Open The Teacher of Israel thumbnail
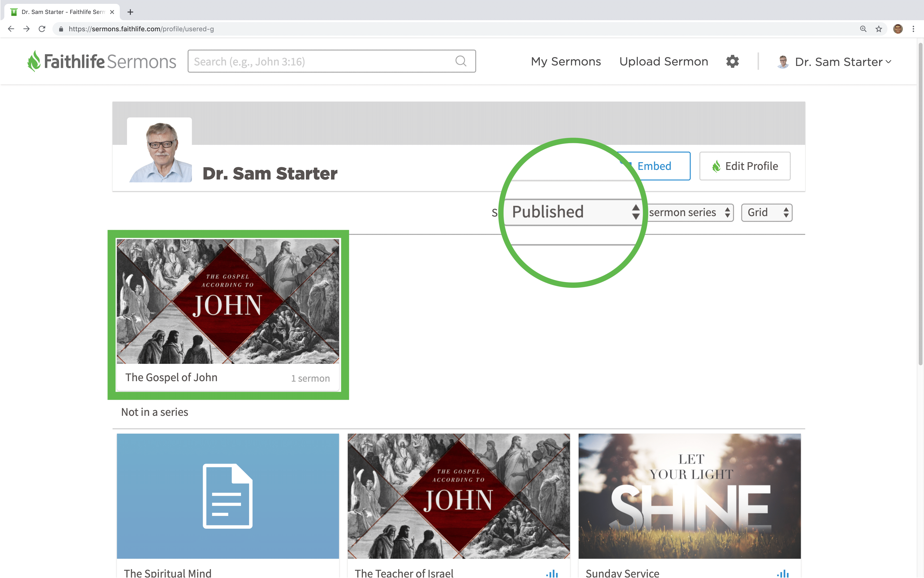The width and height of the screenshot is (924, 578). pyautogui.click(x=458, y=496)
